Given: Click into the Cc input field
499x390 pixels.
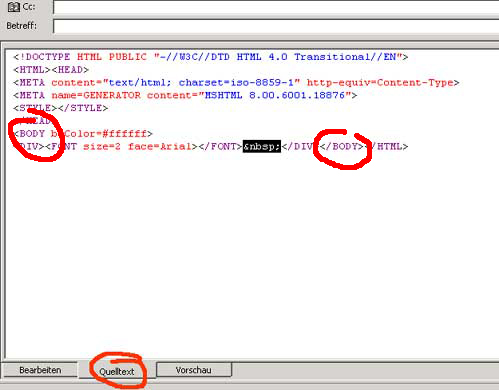Looking at the screenshot, I should point(276,7).
